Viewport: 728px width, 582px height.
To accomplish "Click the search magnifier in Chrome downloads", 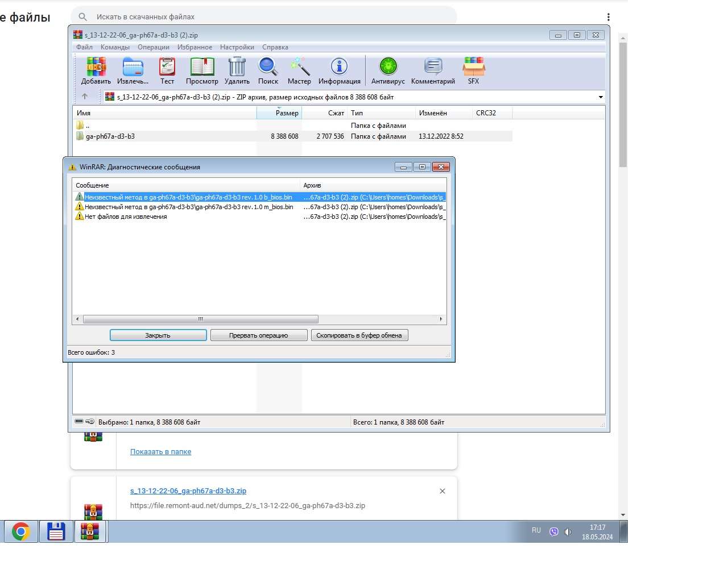I will point(83,17).
